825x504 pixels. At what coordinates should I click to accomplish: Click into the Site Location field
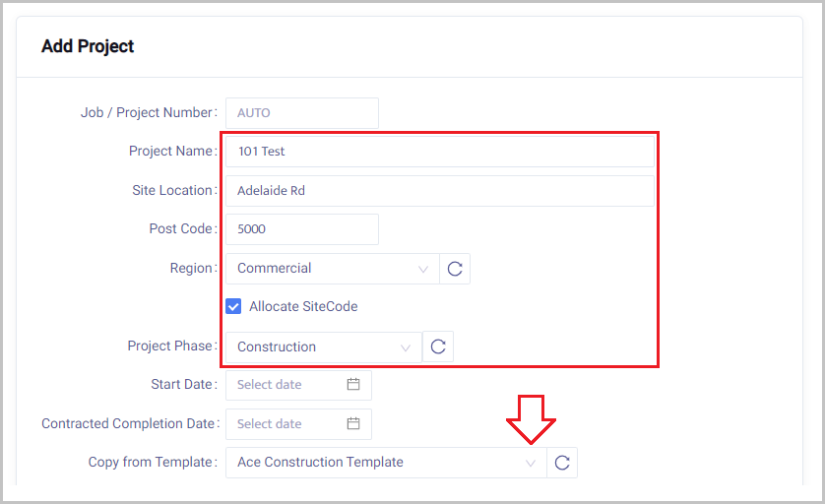point(439,190)
